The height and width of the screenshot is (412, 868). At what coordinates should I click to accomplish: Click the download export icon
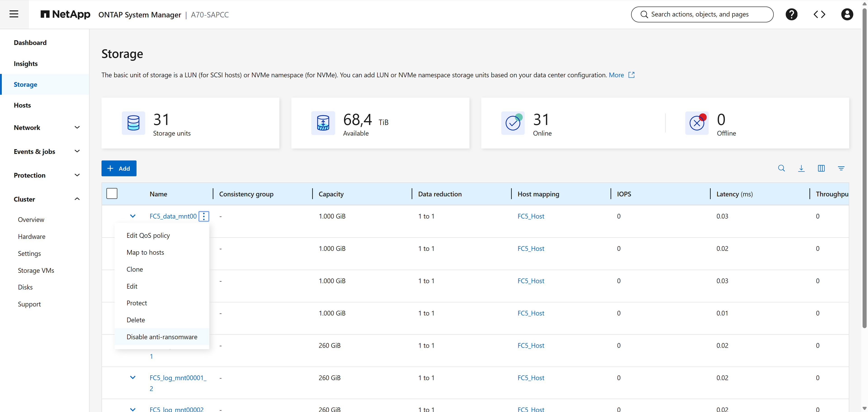(801, 168)
